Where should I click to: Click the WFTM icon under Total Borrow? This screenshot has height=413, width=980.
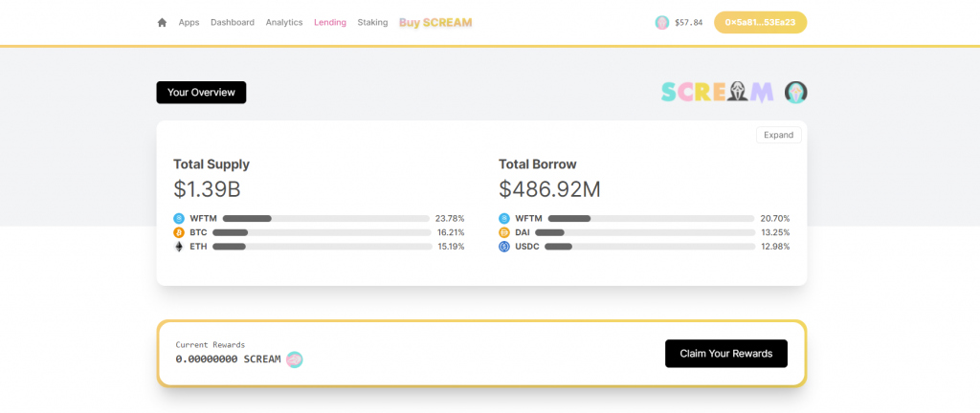(504, 218)
